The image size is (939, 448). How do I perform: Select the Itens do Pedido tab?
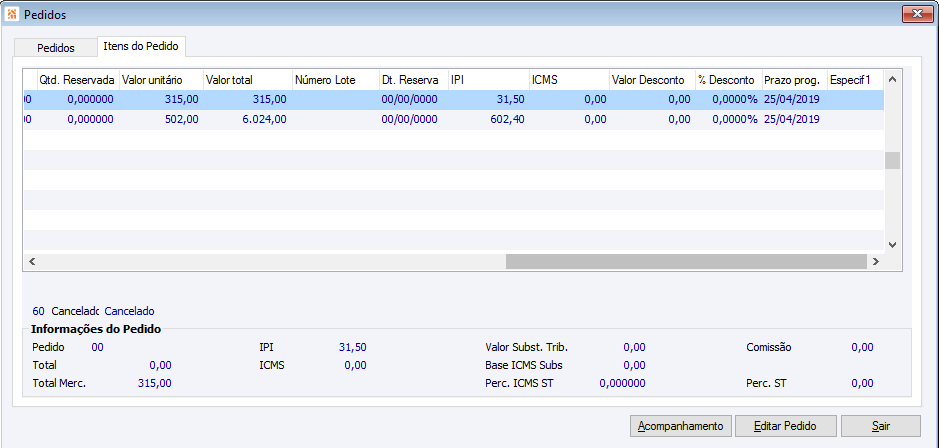pos(141,46)
